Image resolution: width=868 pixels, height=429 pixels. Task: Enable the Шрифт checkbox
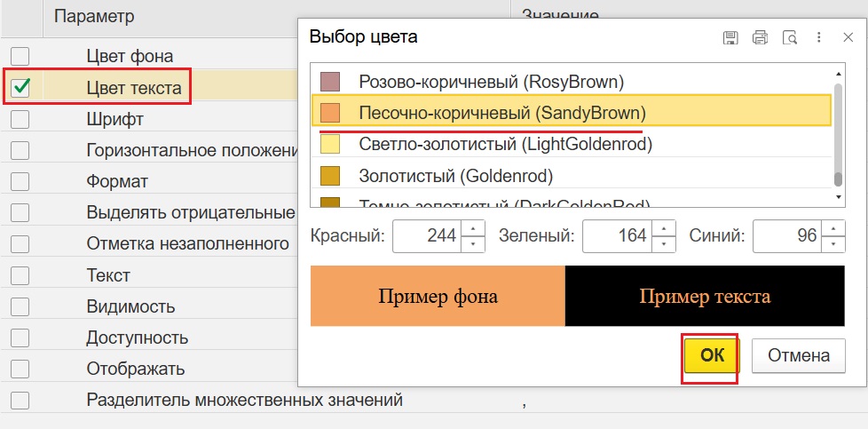coord(20,119)
